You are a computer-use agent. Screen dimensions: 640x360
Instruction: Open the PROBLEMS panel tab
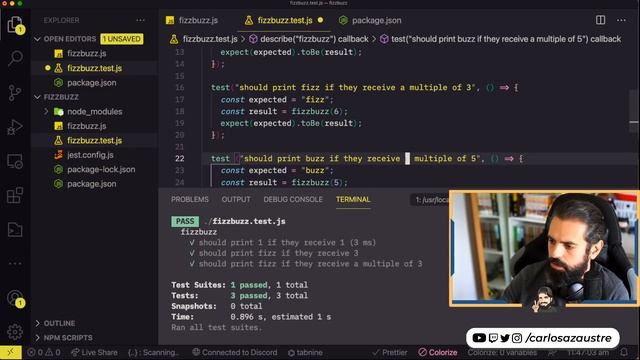(x=190, y=199)
